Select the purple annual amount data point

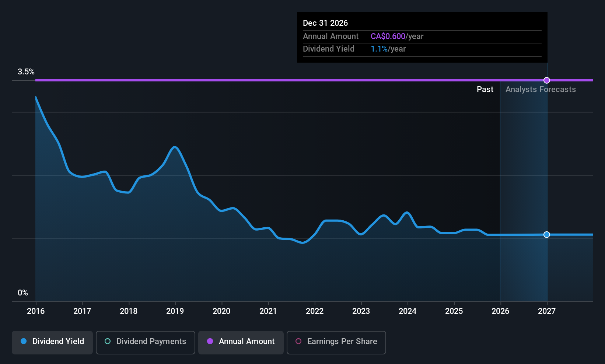[547, 80]
